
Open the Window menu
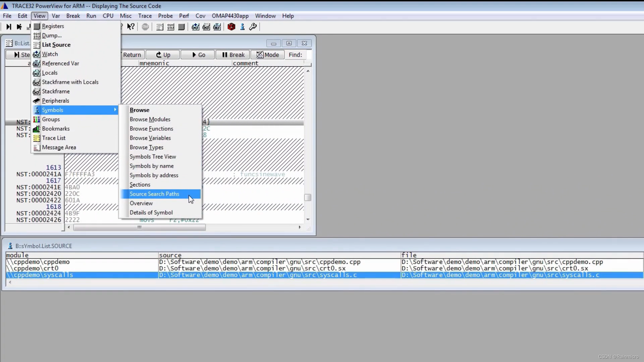[x=265, y=16]
